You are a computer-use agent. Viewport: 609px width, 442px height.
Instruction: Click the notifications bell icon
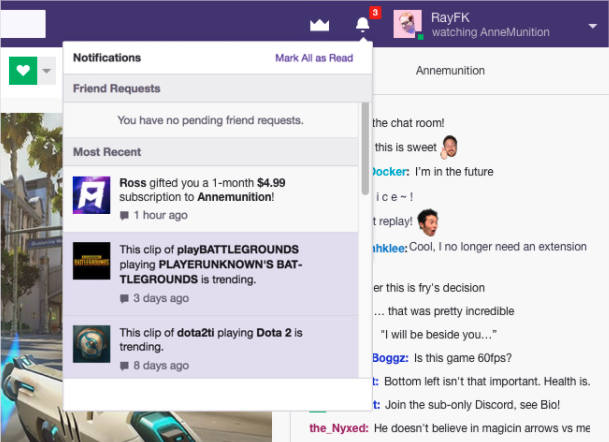coord(362,24)
